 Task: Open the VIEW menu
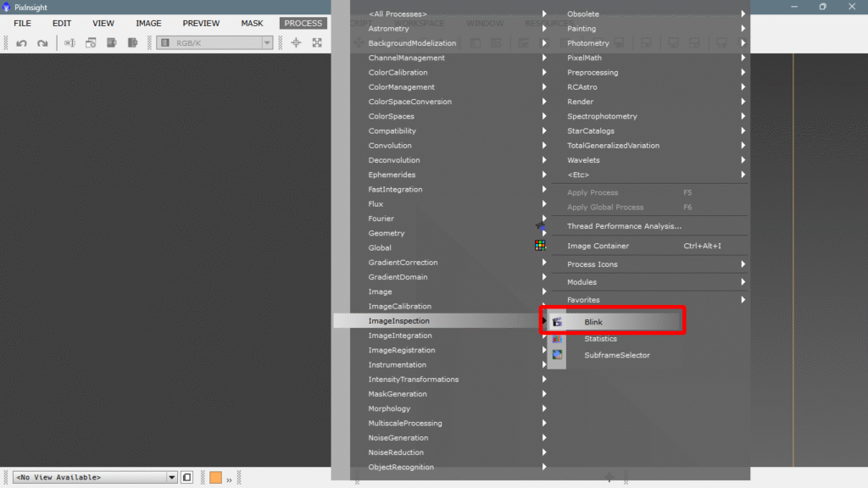click(x=103, y=23)
